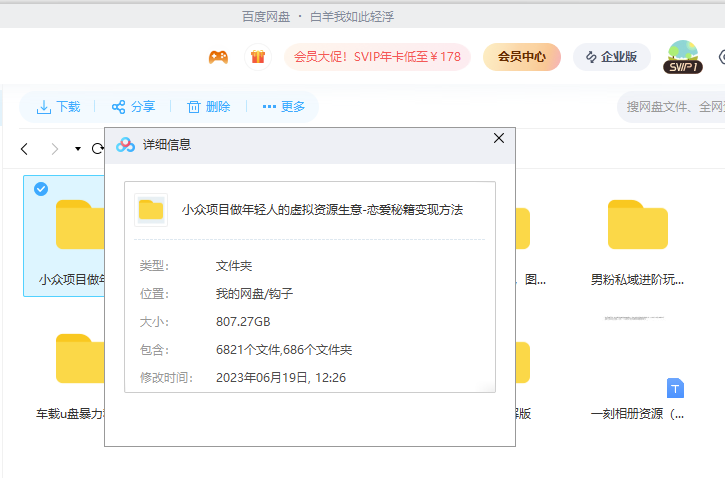Image resolution: width=725 pixels, height=478 pixels.
Task: Open the 男粉私域进阶玩 folder
Action: (x=638, y=225)
